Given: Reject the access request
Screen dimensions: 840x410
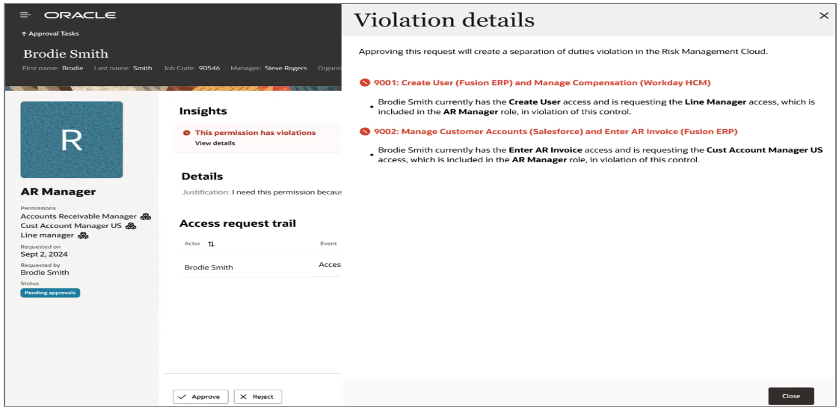Looking at the screenshot, I should click(x=258, y=397).
